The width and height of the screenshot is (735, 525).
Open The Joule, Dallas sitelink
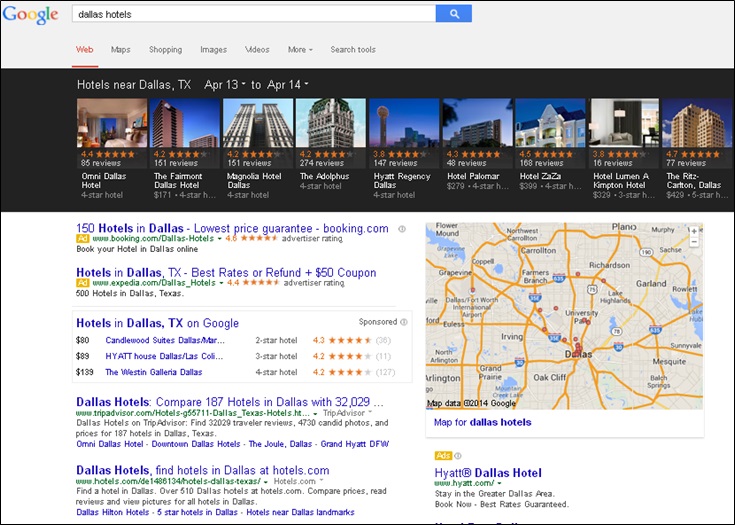[280, 444]
